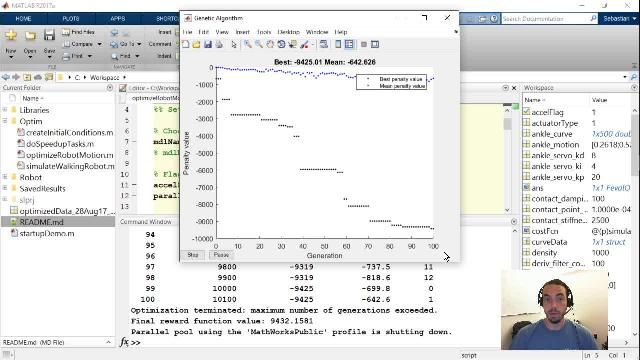Click the Save disk icon in MATLAB ribbon
The image size is (640, 360).
point(49,36)
